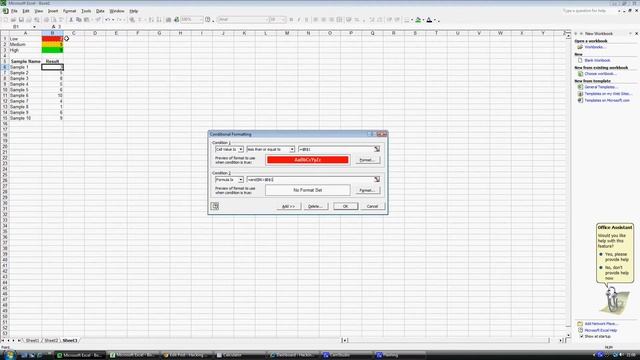Click the Condition 2 formula input field
The width and height of the screenshot is (640, 360).
click(310, 180)
